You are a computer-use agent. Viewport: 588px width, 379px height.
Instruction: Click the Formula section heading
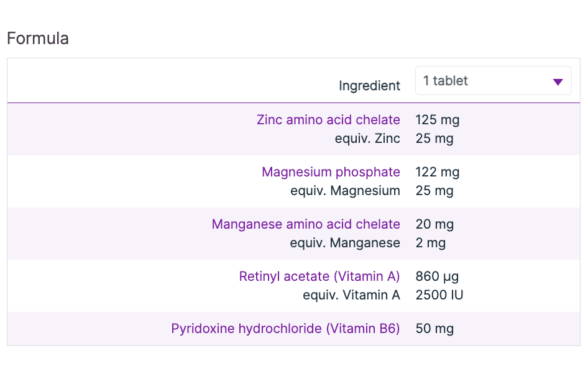(x=37, y=39)
